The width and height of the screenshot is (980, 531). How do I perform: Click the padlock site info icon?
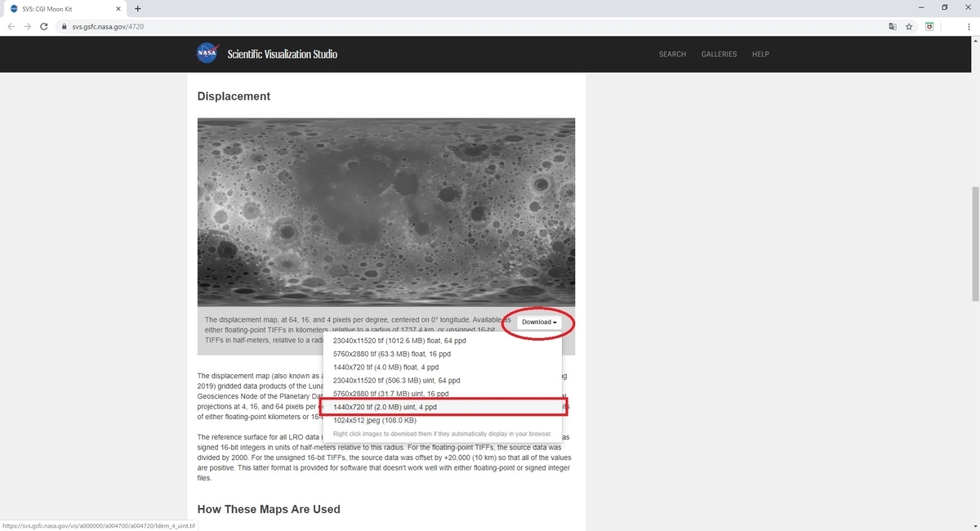64,26
